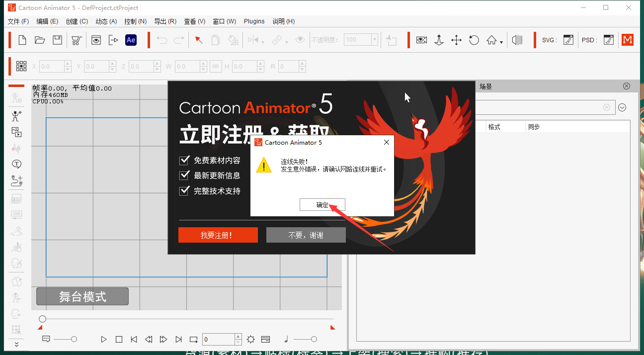
Task: Click the flip horizontal icon near home button
Action: coord(517,40)
